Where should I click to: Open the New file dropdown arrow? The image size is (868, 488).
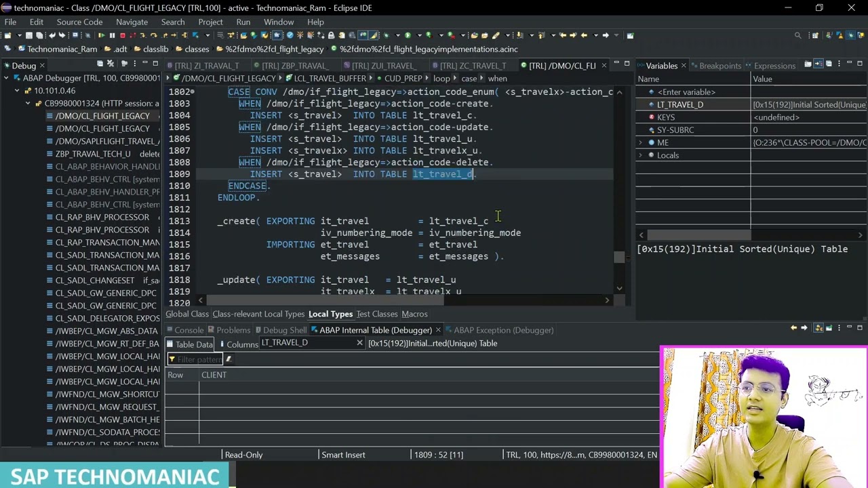19,35
